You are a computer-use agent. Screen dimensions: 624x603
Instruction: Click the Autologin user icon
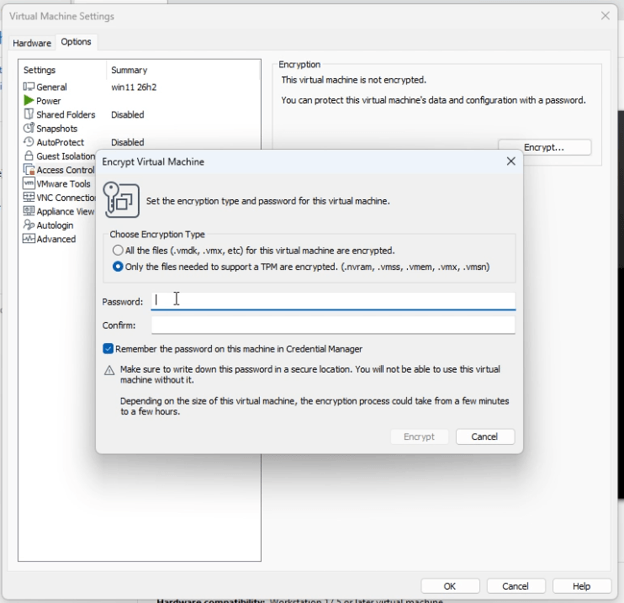point(29,225)
